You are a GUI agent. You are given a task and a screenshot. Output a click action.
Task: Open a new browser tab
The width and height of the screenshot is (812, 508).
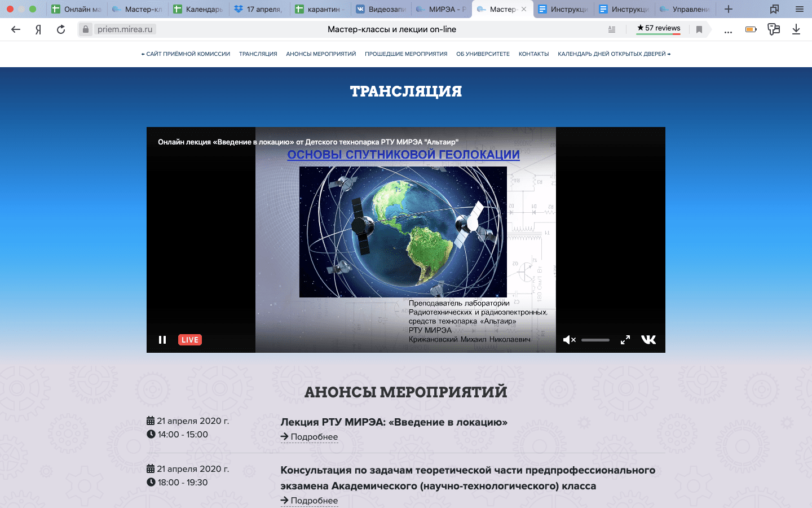point(729,9)
